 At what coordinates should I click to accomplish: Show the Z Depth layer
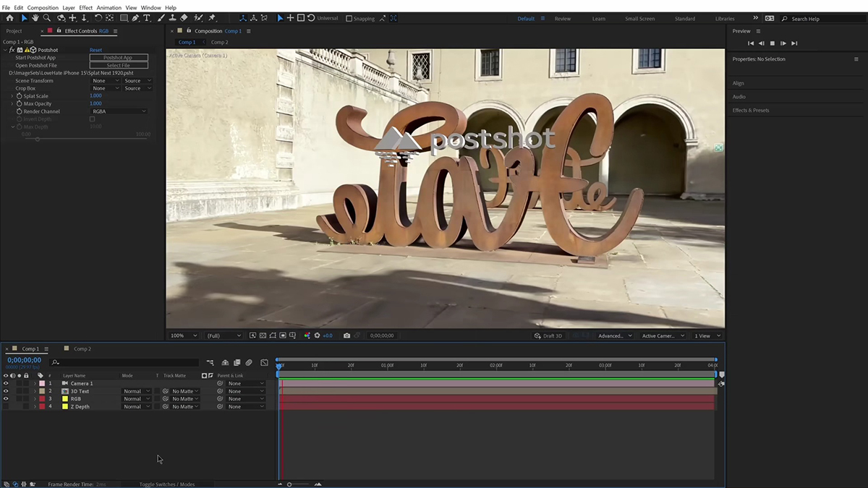tap(6, 407)
